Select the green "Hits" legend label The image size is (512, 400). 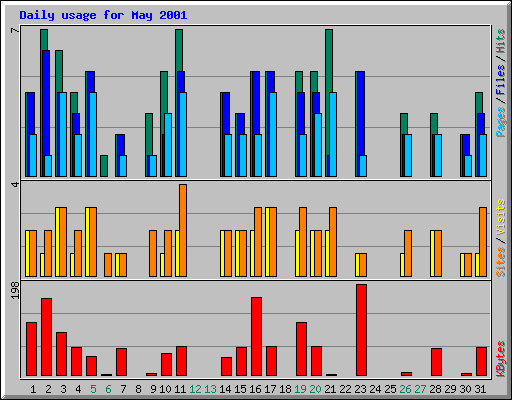click(x=500, y=41)
